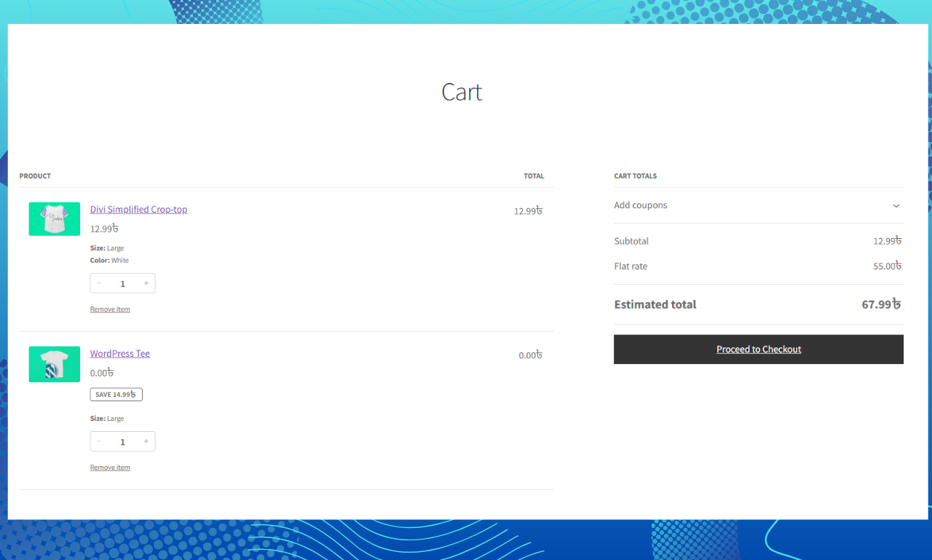Click the Cart page heading
The width and height of the screenshot is (932, 560).
462,92
